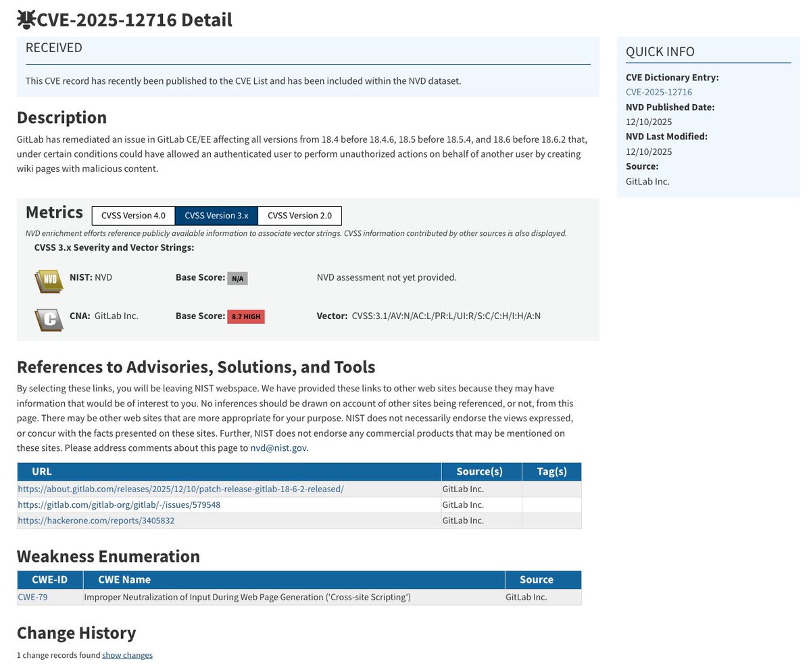Click the bug icon beside CVE-2025-12716 title
Viewport: 811px width, 672px height.
(x=26, y=20)
